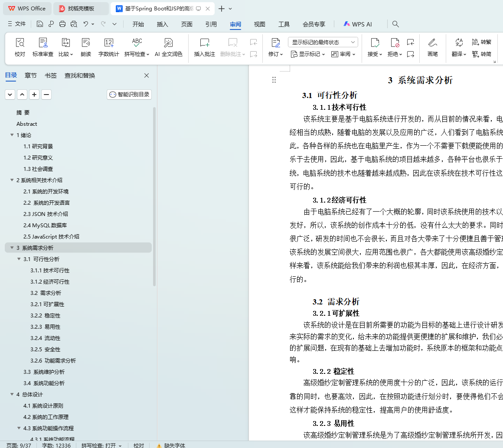
Task: Collapse the 4 总体设计 outline node
Action: click(12, 394)
